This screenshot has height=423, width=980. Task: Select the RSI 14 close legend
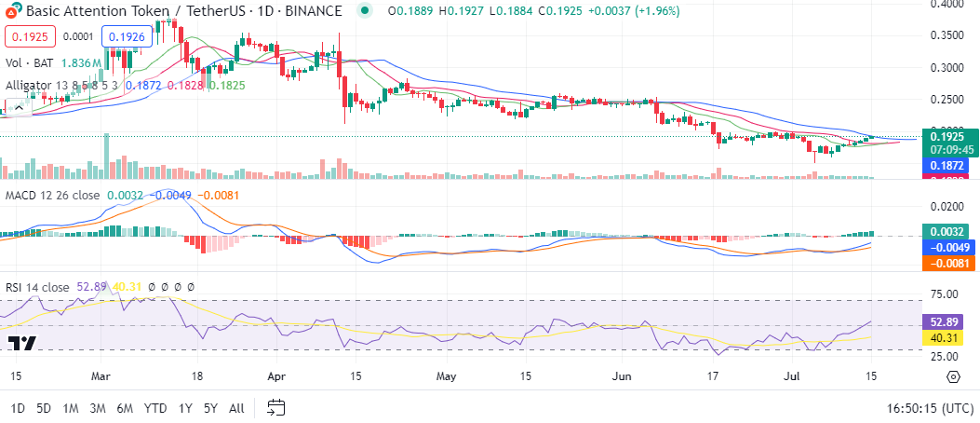(x=37, y=287)
